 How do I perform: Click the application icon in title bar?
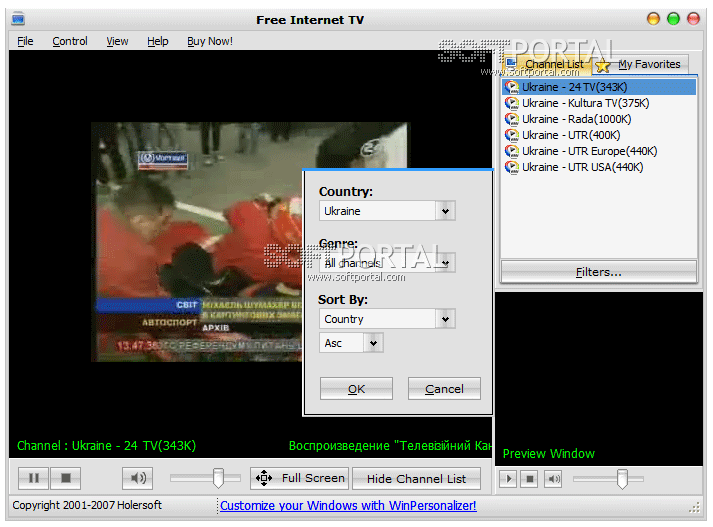(x=18, y=20)
